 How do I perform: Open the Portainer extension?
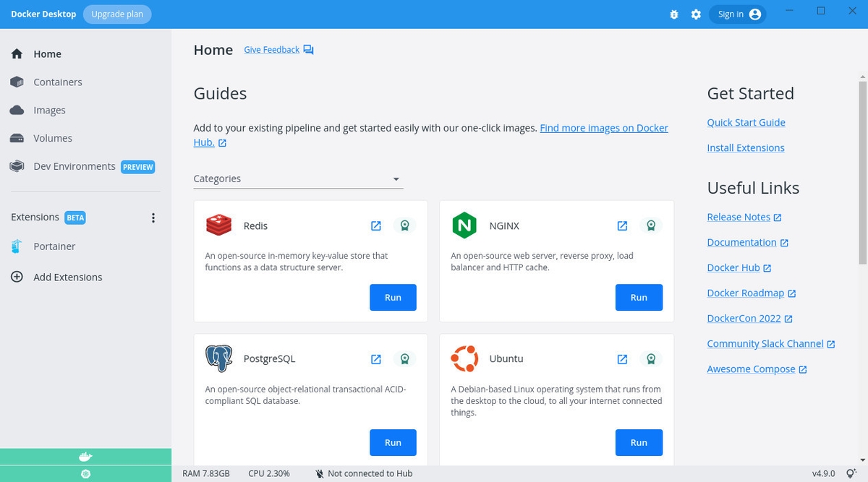coord(54,246)
